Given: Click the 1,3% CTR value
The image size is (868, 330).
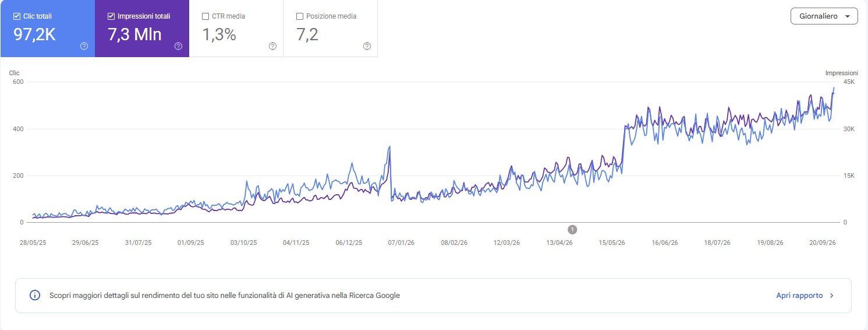Looking at the screenshot, I should [x=219, y=34].
